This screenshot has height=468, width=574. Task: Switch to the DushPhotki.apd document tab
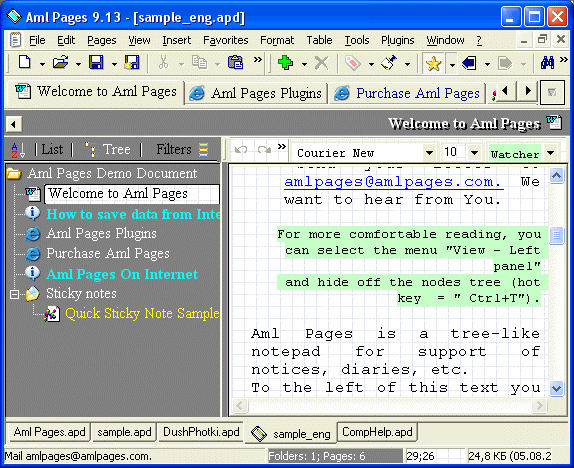tap(201, 432)
